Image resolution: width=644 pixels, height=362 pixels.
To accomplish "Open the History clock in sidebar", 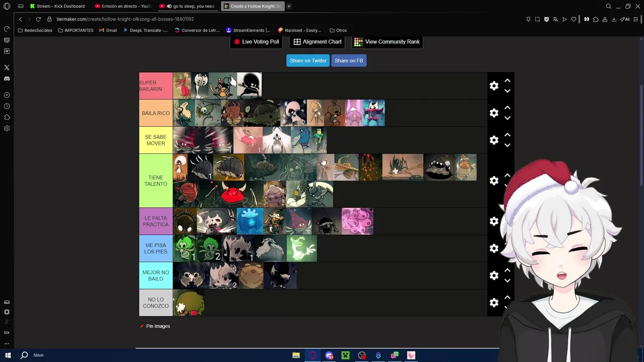I will tap(7, 106).
